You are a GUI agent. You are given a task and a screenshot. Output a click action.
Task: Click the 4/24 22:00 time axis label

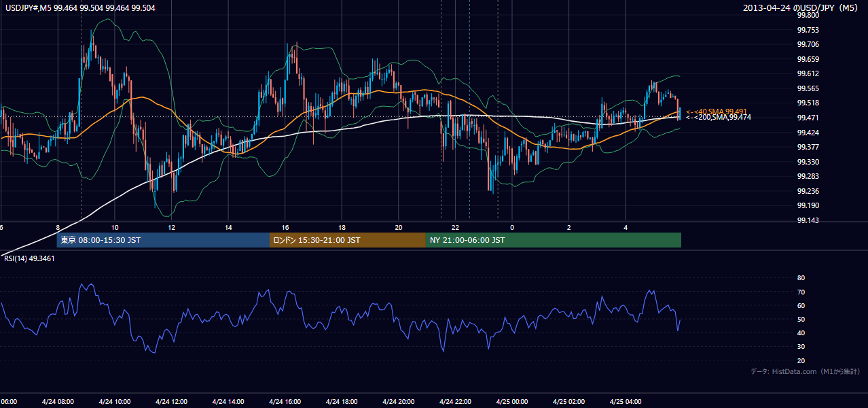tap(456, 402)
